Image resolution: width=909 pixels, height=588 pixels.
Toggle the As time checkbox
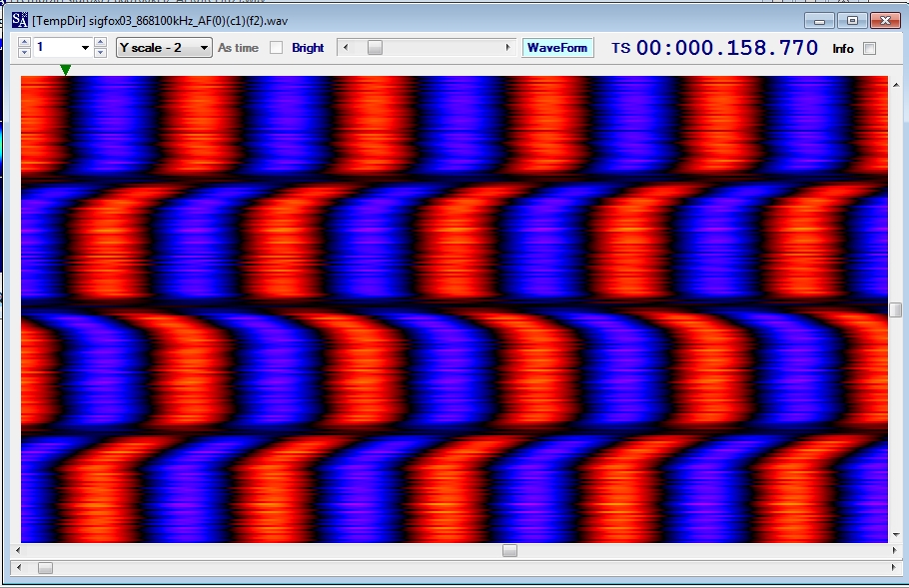click(277, 48)
